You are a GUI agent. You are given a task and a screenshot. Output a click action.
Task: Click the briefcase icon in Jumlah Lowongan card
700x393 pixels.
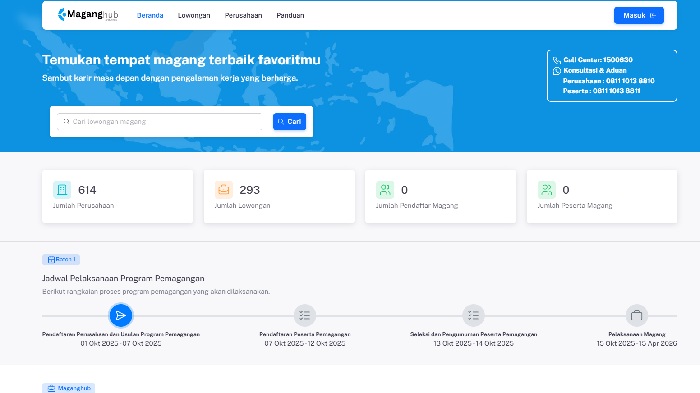tap(224, 190)
